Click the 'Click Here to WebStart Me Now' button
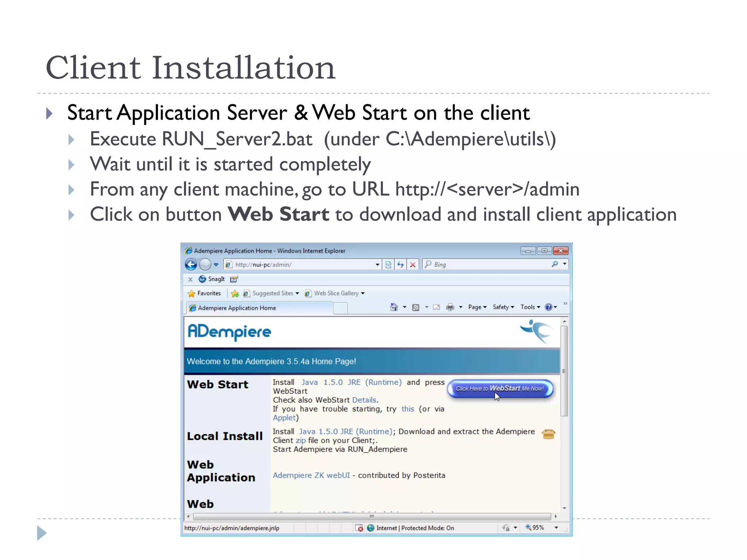The width and height of the screenshot is (747, 560). click(x=500, y=389)
